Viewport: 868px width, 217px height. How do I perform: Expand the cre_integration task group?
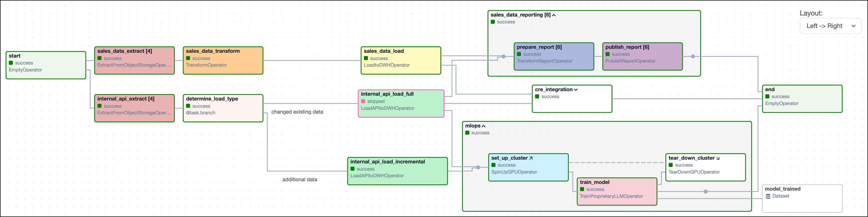pos(576,89)
